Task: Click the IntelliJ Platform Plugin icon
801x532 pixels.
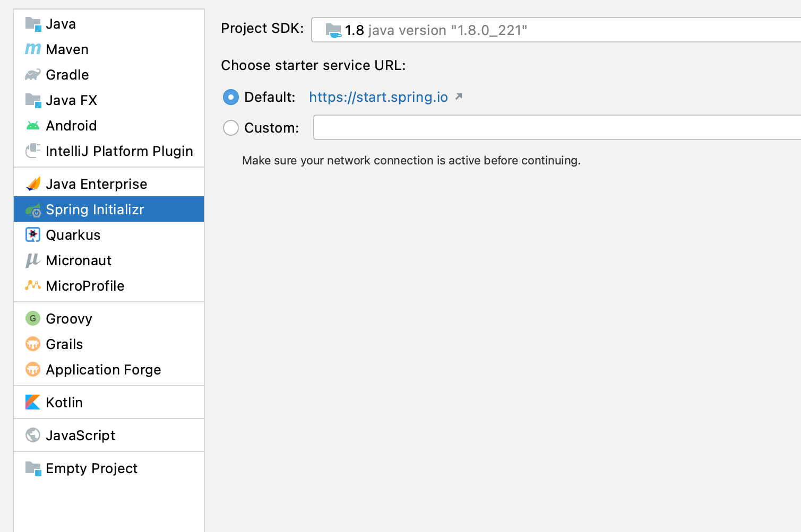Action: click(33, 151)
